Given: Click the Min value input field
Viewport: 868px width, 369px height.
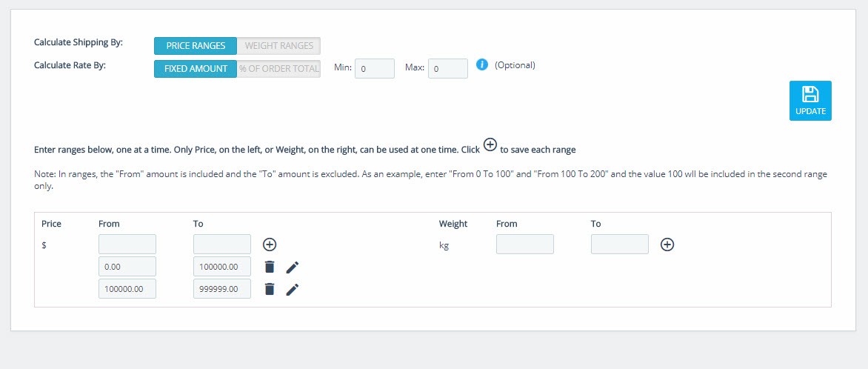Looking at the screenshot, I should click(375, 69).
